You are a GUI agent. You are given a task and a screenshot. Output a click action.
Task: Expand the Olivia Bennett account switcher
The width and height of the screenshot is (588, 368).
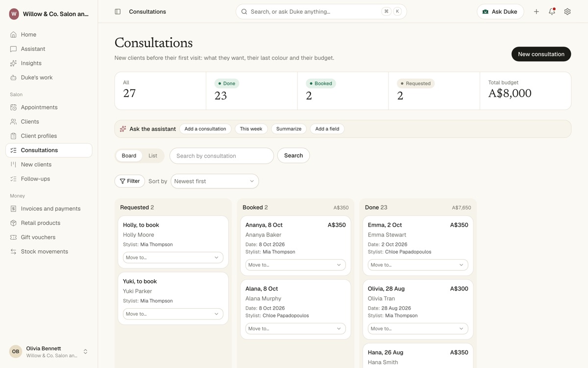(49, 351)
